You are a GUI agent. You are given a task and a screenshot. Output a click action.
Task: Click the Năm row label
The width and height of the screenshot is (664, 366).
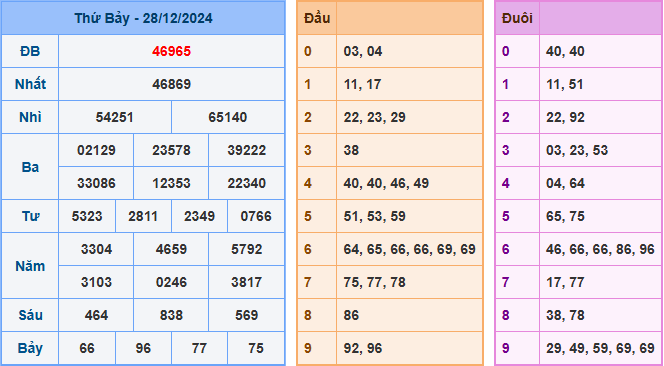point(30,266)
